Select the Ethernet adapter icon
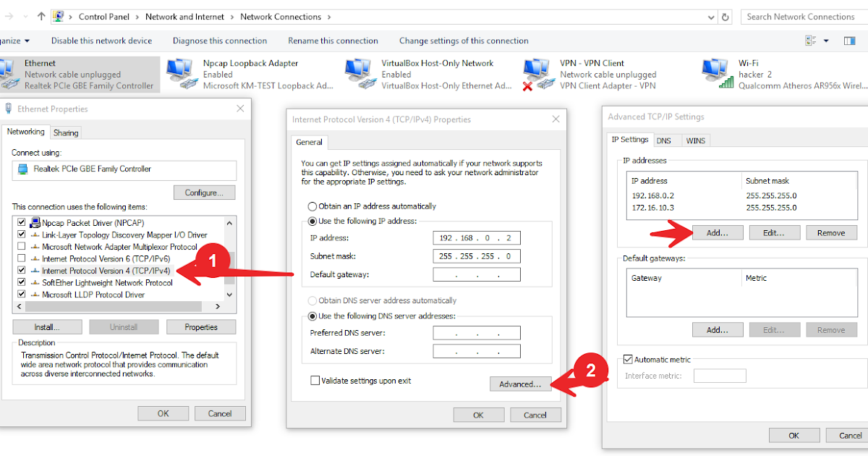The width and height of the screenshot is (868, 456). (11, 72)
